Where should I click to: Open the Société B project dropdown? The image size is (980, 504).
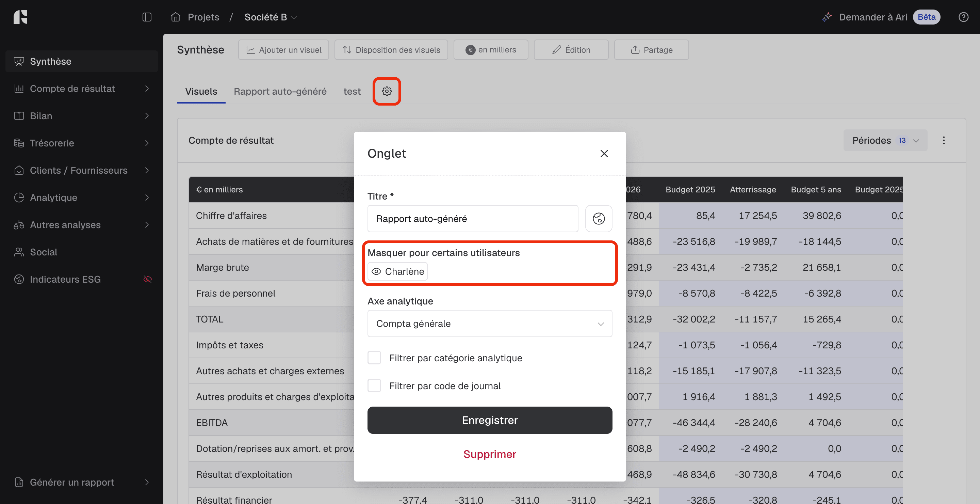[x=271, y=17]
